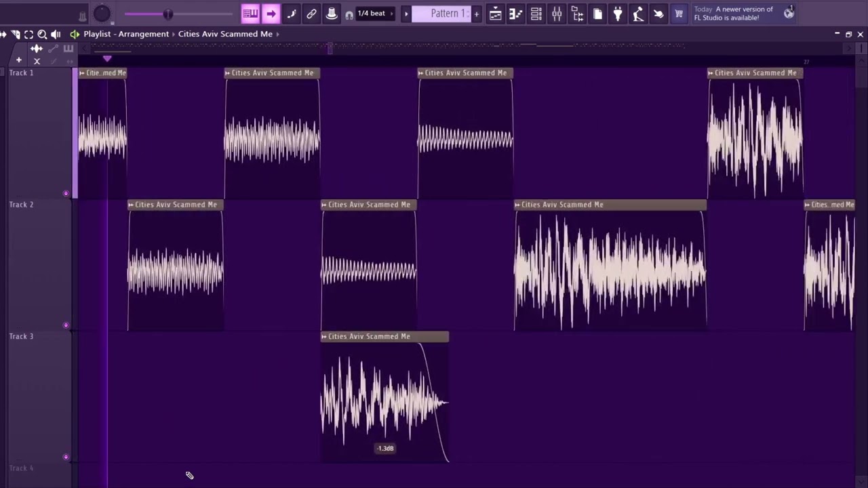Select the piano-keys pattern clip focus icon
Viewport: 868px width, 488px height.
[68, 49]
